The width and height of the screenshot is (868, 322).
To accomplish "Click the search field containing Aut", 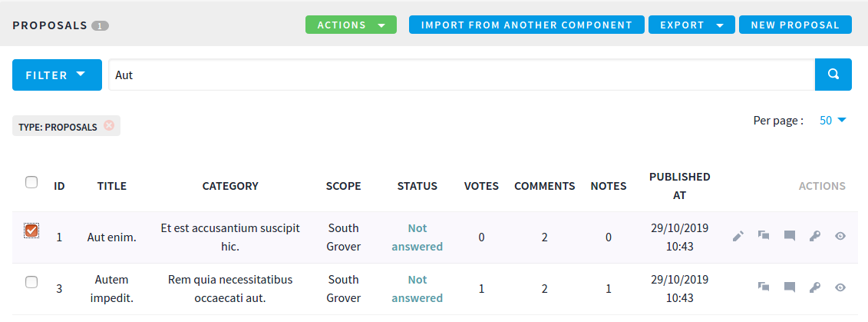I will click(x=462, y=75).
